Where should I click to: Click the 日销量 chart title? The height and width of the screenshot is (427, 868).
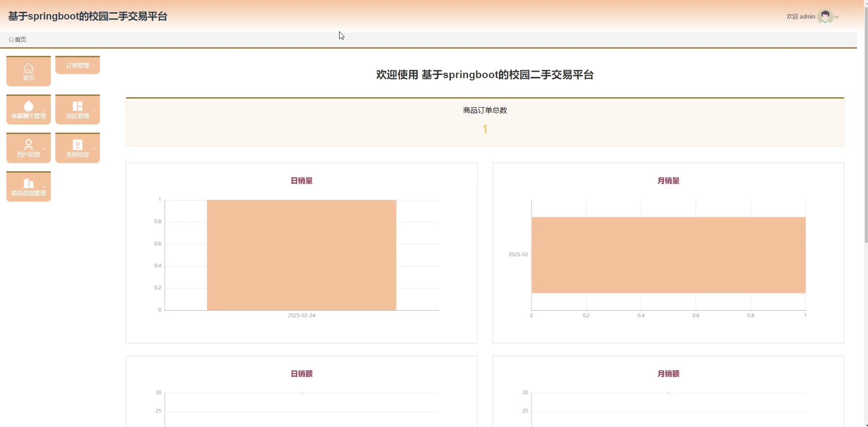pyautogui.click(x=301, y=181)
